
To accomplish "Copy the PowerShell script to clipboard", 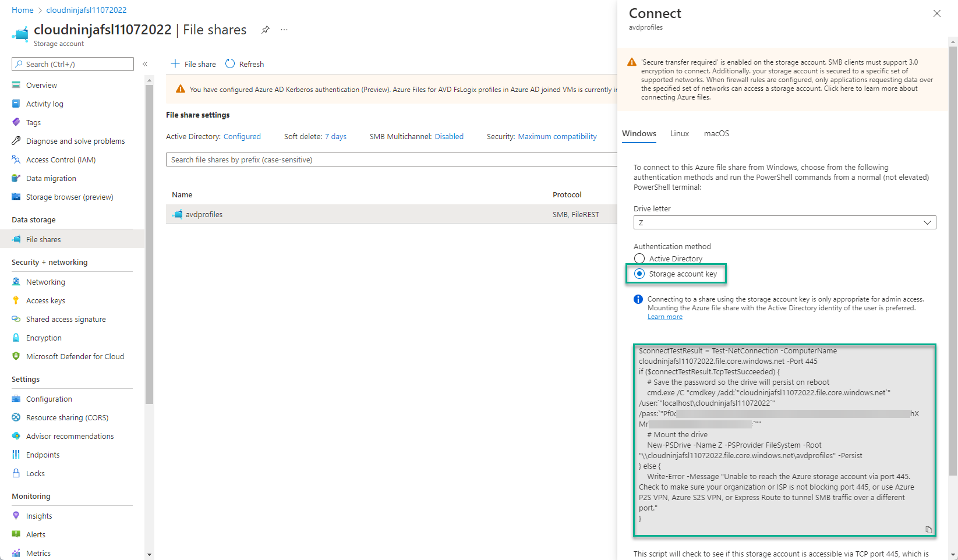I will 928,530.
